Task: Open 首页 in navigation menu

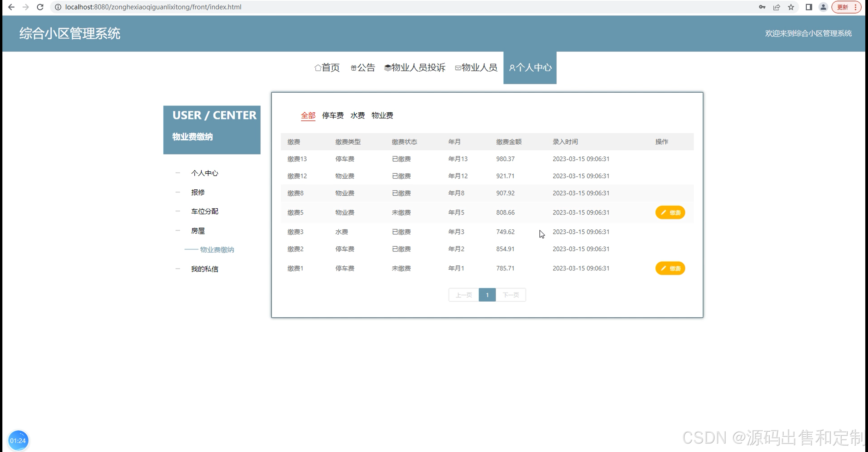Action: tap(327, 68)
